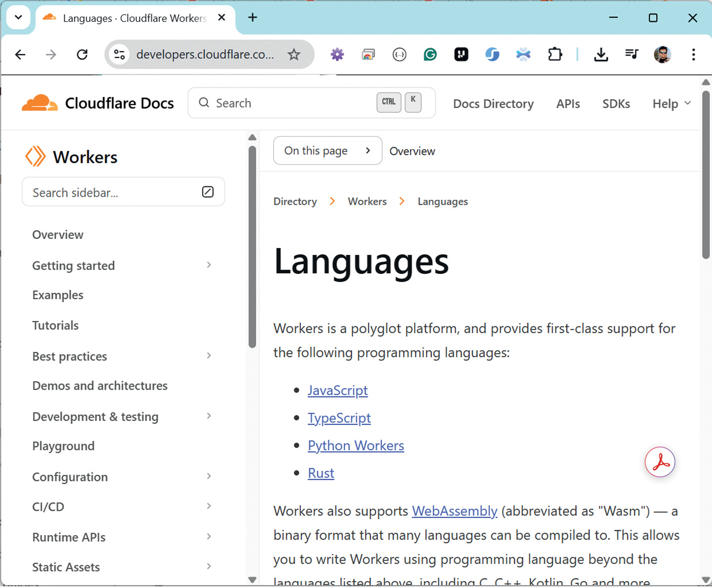
Task: Click the sidebar search edit icon
Action: [x=208, y=192]
